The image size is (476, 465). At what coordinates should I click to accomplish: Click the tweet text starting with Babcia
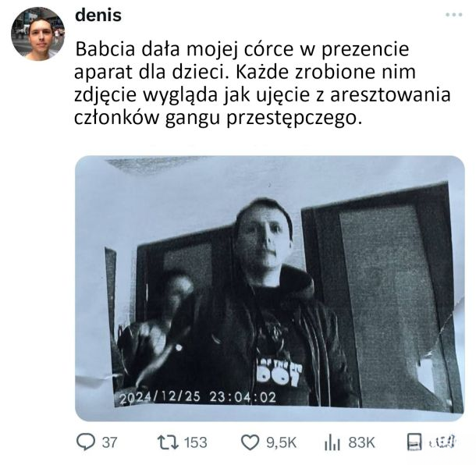click(262, 83)
